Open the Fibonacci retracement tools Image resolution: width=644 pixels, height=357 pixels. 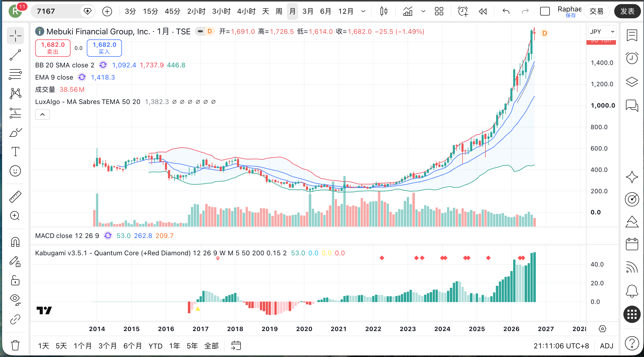[15, 74]
